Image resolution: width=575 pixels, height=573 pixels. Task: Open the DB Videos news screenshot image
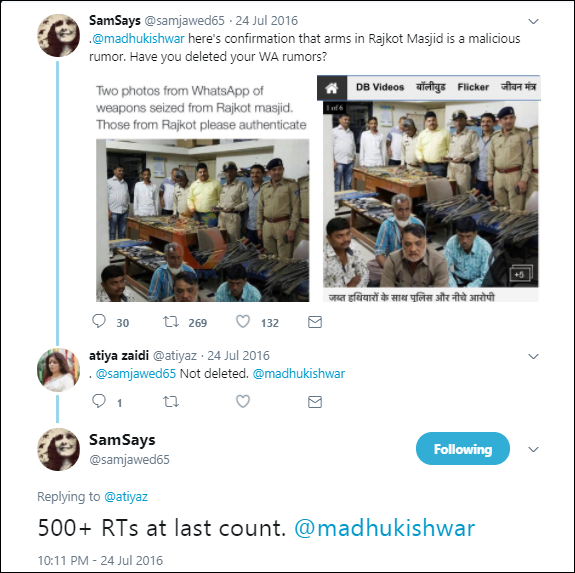(x=429, y=189)
